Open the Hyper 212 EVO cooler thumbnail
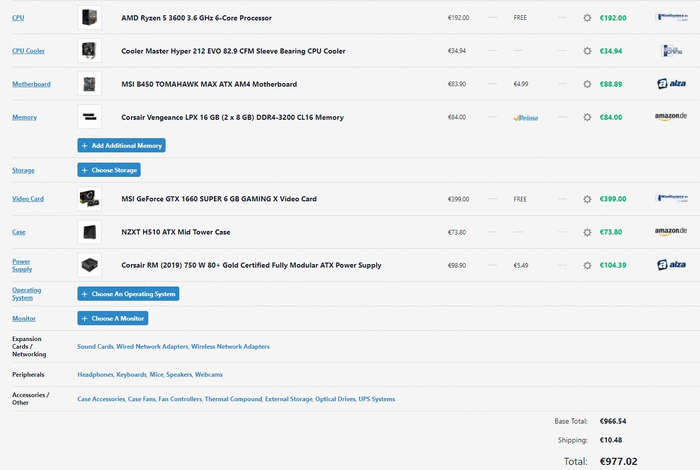The height and width of the screenshot is (470, 700). (x=89, y=51)
